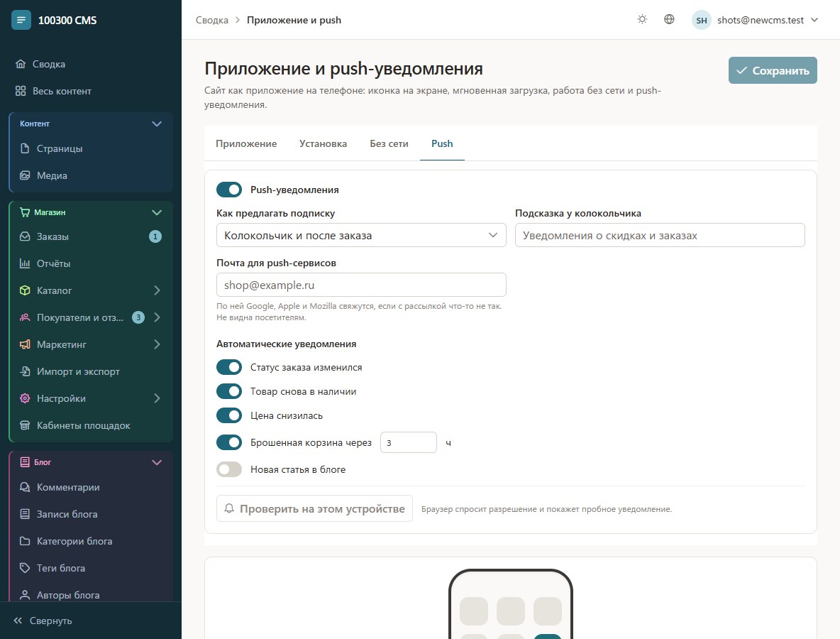Click the SH user avatar
This screenshot has height=639, width=840.
coord(701,20)
